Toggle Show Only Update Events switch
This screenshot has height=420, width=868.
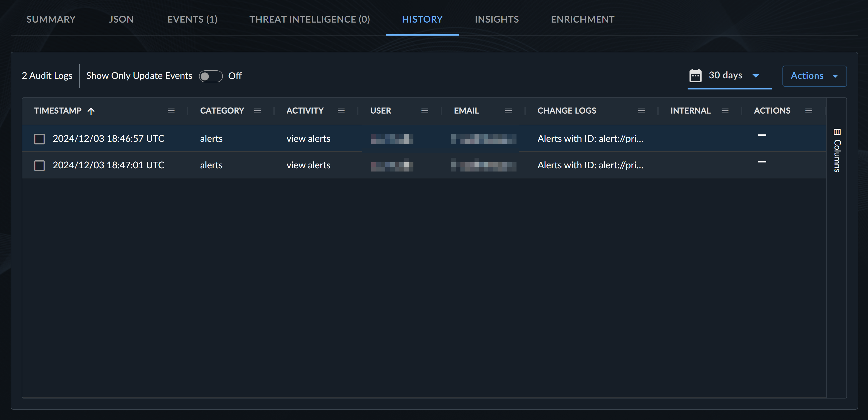tap(211, 76)
